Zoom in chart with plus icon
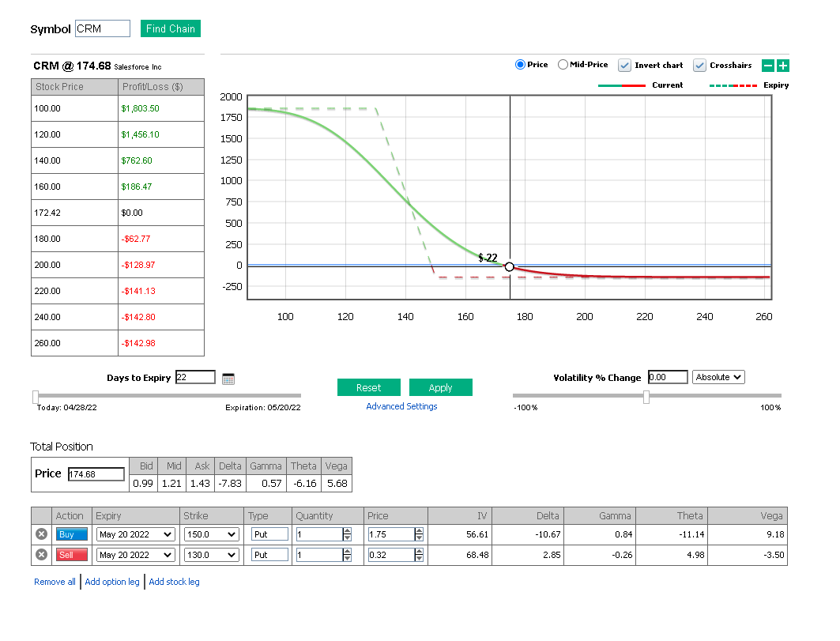 782,66
